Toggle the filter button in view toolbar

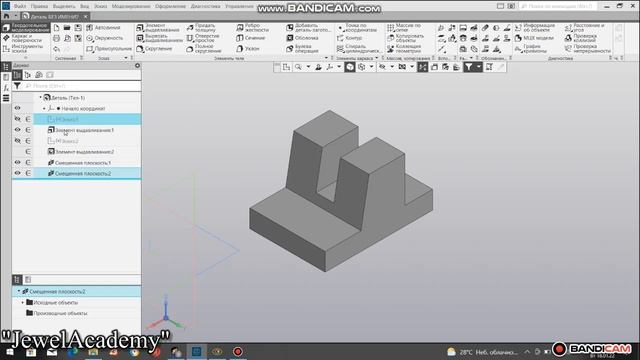coord(469,67)
